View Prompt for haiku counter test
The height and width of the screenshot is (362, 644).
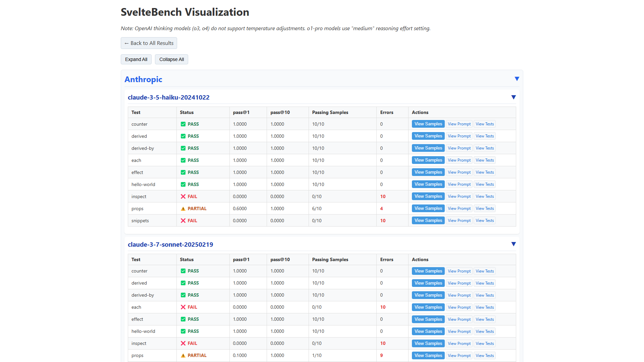coord(459,124)
